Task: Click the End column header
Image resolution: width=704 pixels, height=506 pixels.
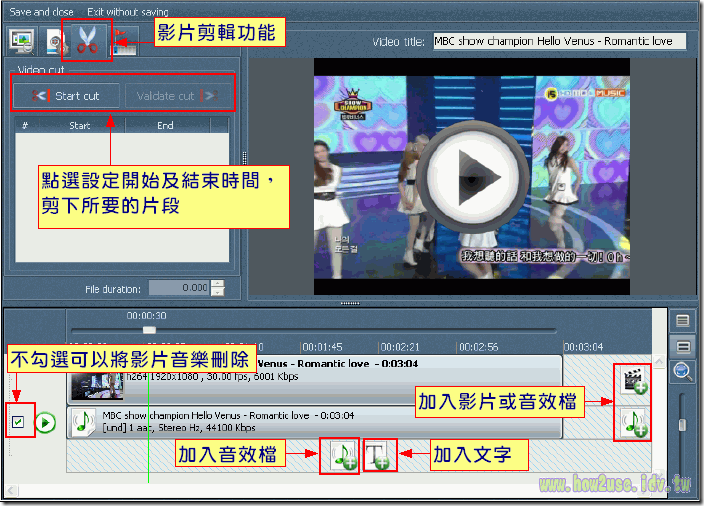Action: (165, 125)
